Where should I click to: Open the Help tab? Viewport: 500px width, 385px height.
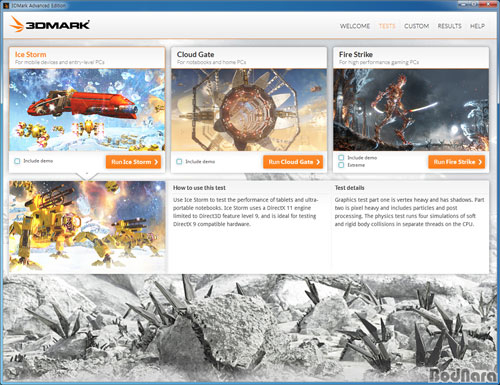(477, 26)
